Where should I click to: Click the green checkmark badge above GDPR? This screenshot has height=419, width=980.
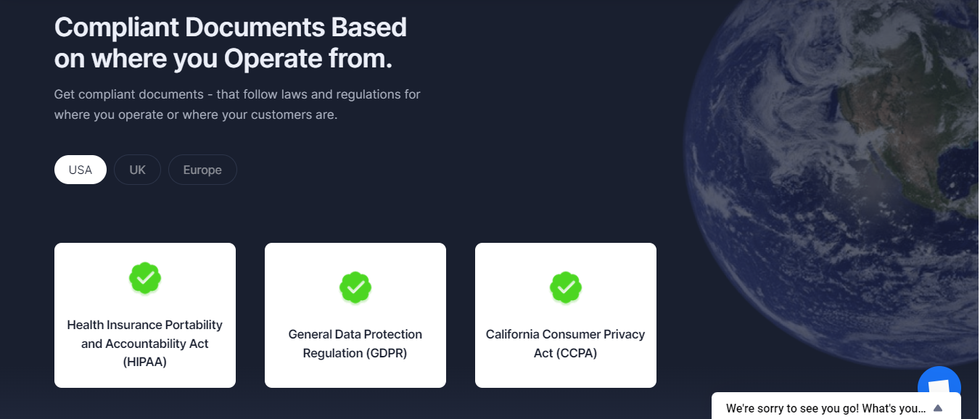tap(355, 287)
